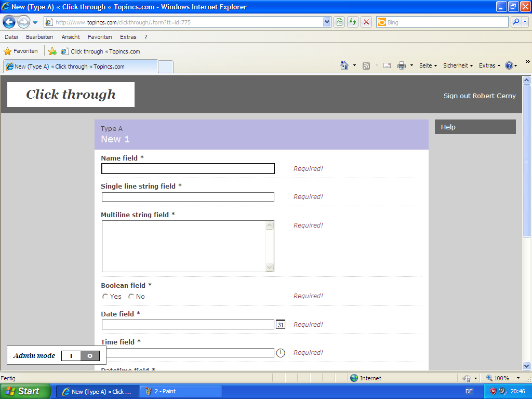Click the add to favorites bar icon
This screenshot has width=532, height=399.
tap(52, 51)
